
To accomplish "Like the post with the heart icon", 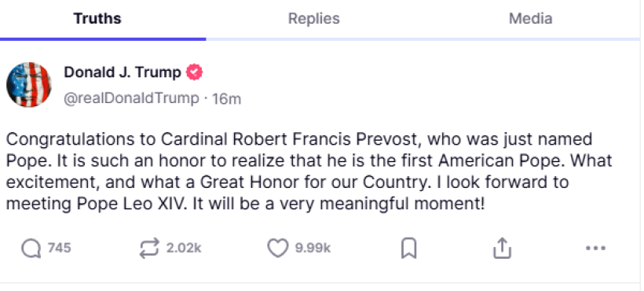I will click(x=278, y=249).
